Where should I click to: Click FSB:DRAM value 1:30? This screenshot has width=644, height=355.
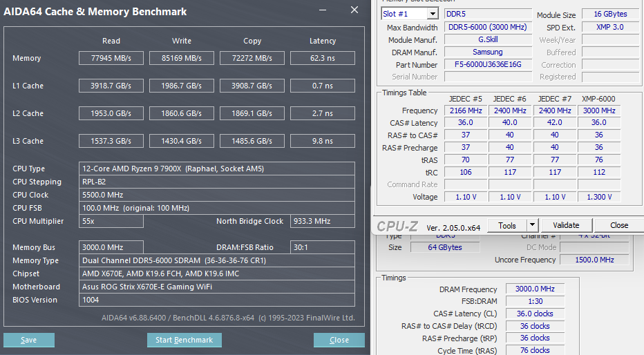(x=535, y=301)
